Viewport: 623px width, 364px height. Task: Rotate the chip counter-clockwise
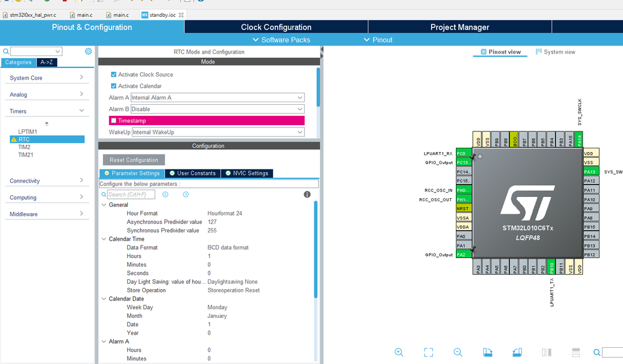coord(517,352)
